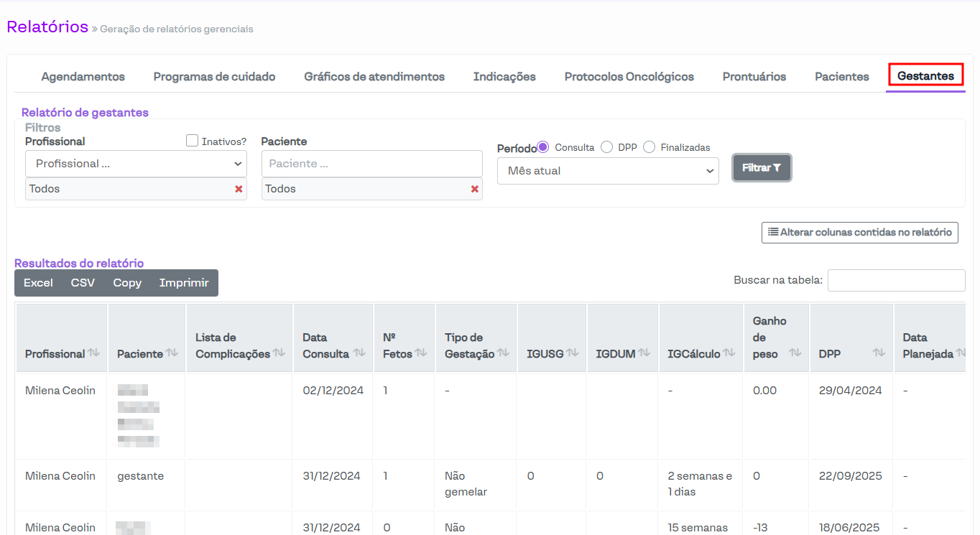Image resolution: width=980 pixels, height=535 pixels.
Task: Expand the 'Mês atual' period dropdown
Action: tap(608, 171)
